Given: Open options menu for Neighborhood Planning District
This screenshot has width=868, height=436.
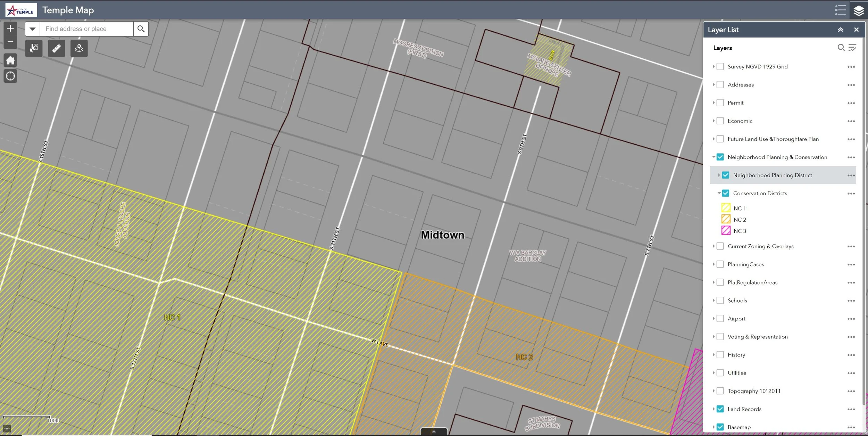Looking at the screenshot, I should coord(852,175).
